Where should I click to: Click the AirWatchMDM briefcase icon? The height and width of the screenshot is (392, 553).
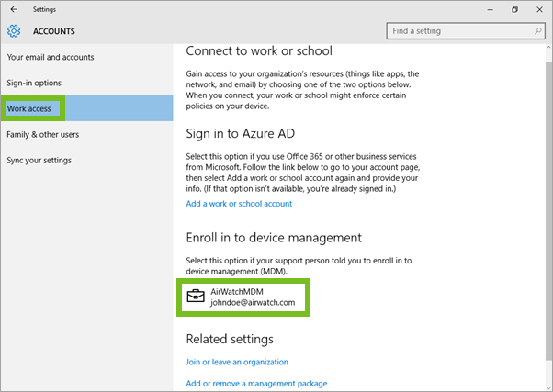196,297
